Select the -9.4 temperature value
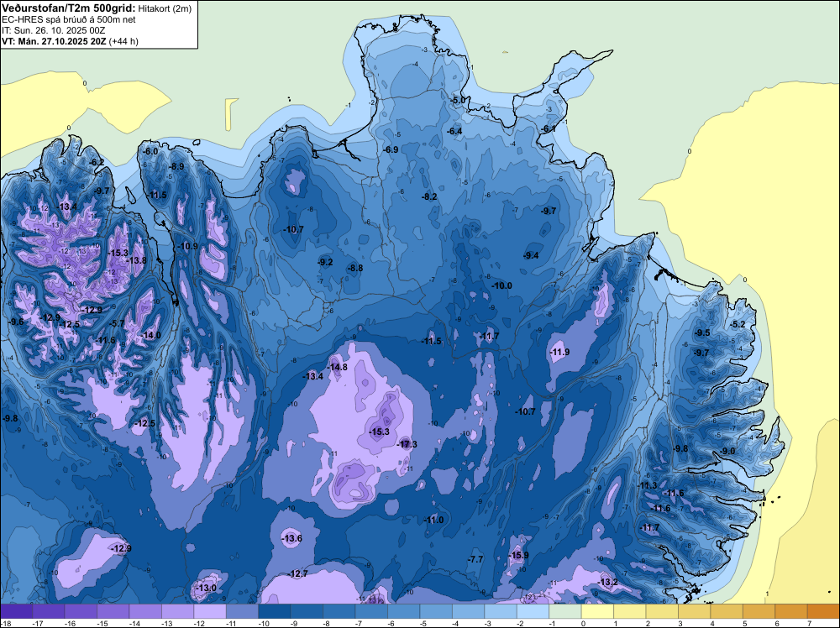Viewport: 840px width, 628px height. 532,255
